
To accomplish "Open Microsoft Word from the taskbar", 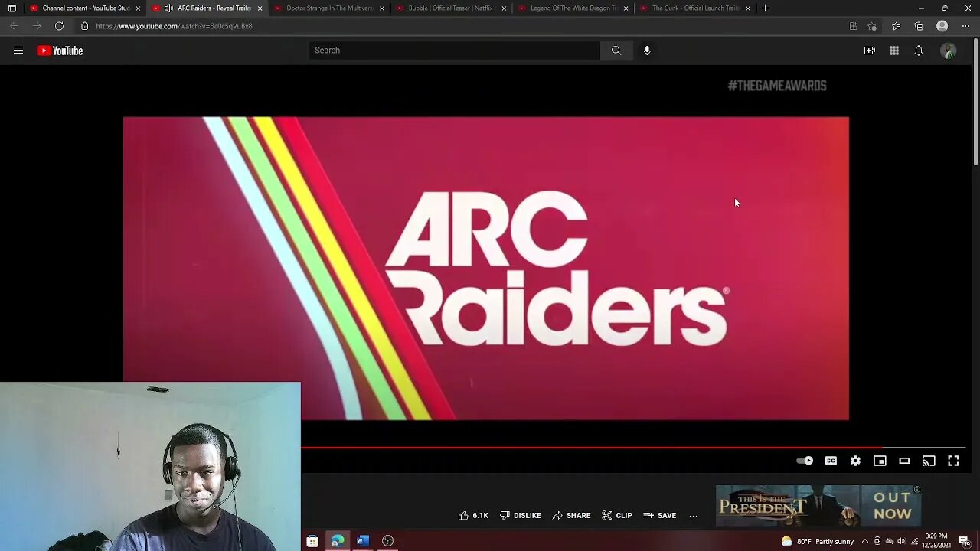I will click(363, 541).
